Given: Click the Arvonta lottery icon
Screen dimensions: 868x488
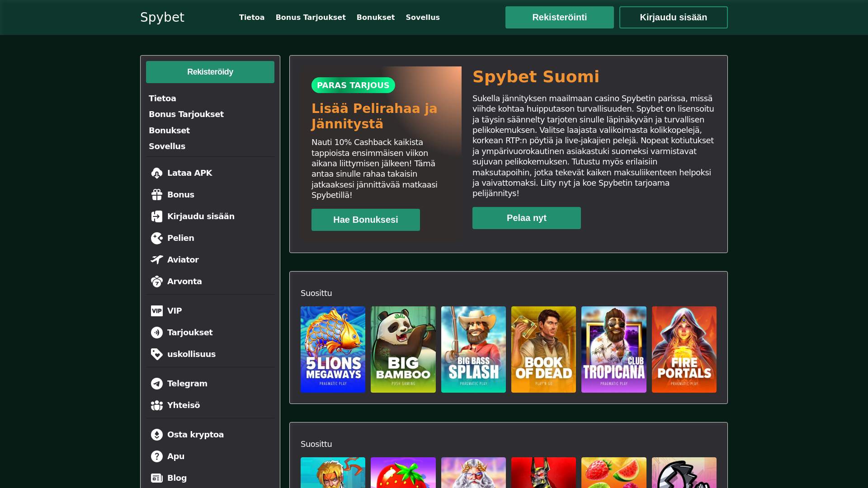Looking at the screenshot, I should [x=157, y=282].
